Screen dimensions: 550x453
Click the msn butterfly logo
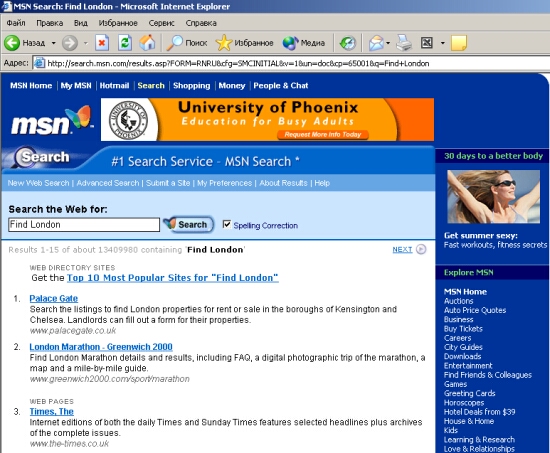coord(52,121)
